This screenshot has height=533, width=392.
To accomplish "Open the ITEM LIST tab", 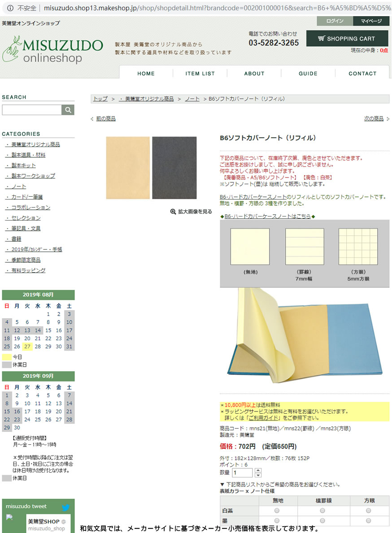I will (200, 74).
